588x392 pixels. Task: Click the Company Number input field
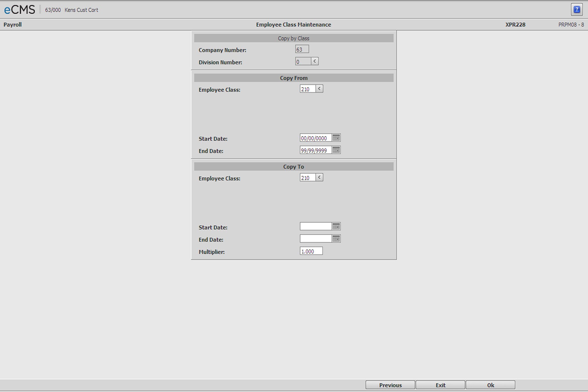[303, 49]
